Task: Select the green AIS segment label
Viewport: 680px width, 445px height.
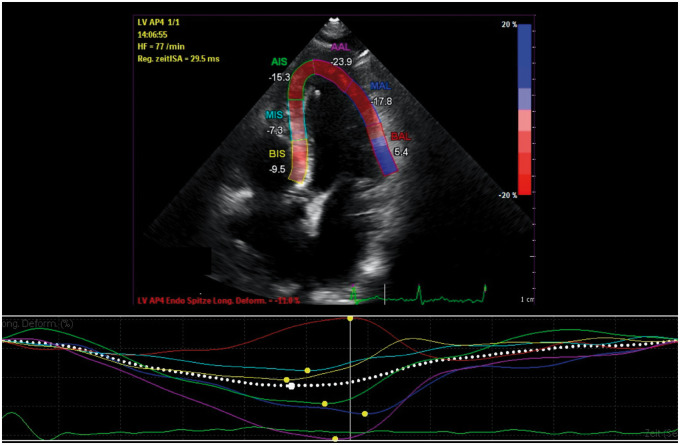Action: 277,60
